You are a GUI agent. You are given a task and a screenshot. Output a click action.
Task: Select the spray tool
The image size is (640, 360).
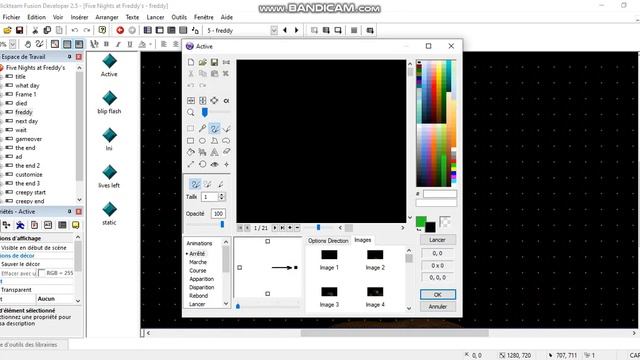tap(202, 152)
